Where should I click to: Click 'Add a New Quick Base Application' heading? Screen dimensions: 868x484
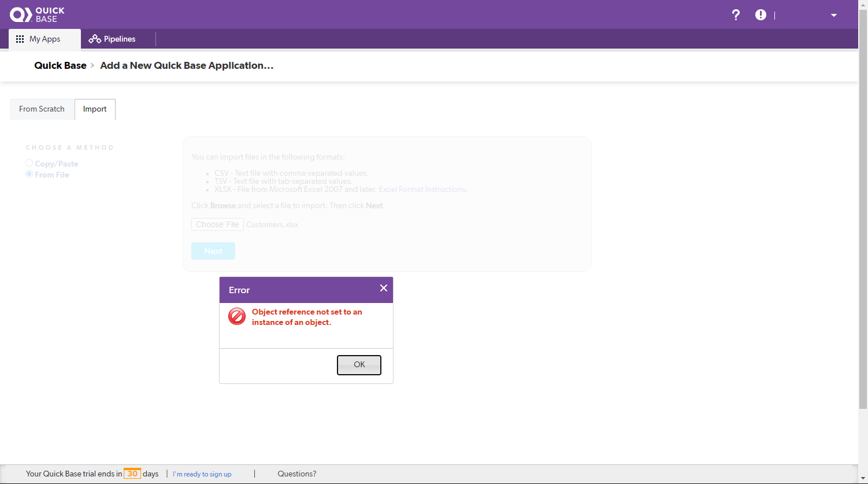point(187,65)
